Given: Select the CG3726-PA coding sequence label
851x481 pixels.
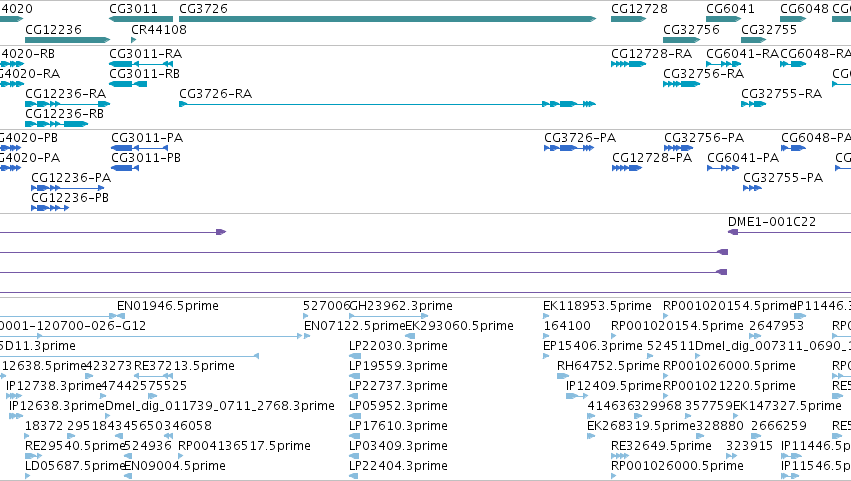Looking at the screenshot, I should tap(580, 138).
